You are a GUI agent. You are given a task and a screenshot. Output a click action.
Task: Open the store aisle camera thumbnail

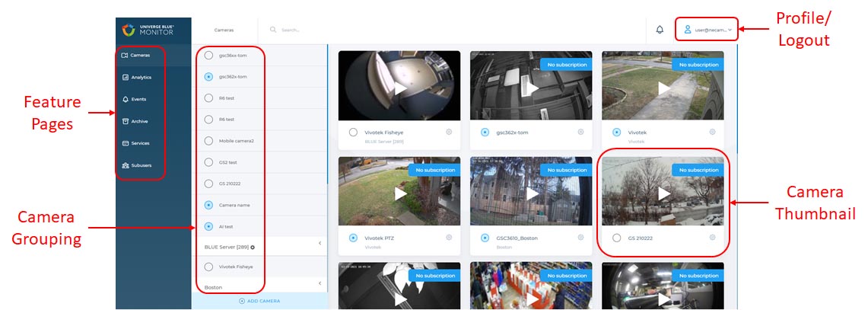pos(532,286)
